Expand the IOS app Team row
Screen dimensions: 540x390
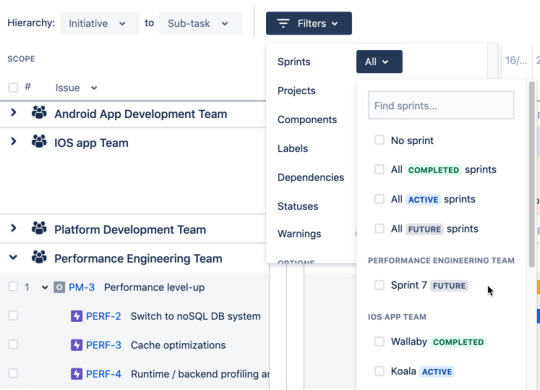coord(13,141)
